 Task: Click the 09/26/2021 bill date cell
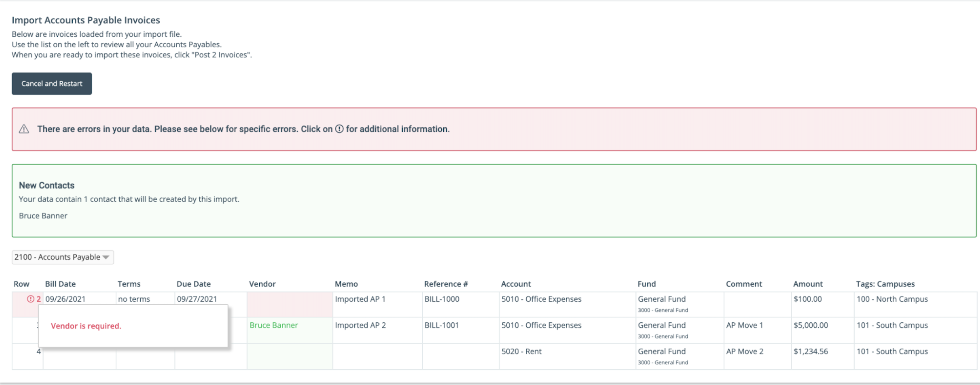[66, 299]
